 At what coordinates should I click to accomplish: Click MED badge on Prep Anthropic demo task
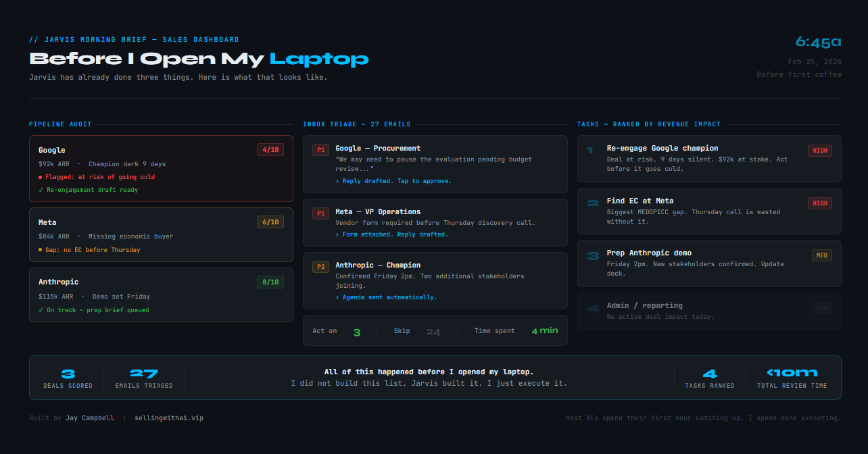point(822,255)
